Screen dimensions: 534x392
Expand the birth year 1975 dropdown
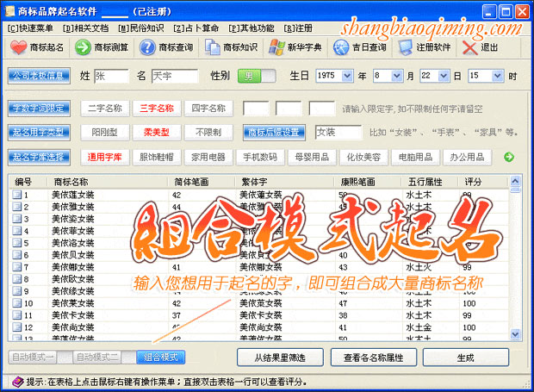pyautogui.click(x=347, y=76)
